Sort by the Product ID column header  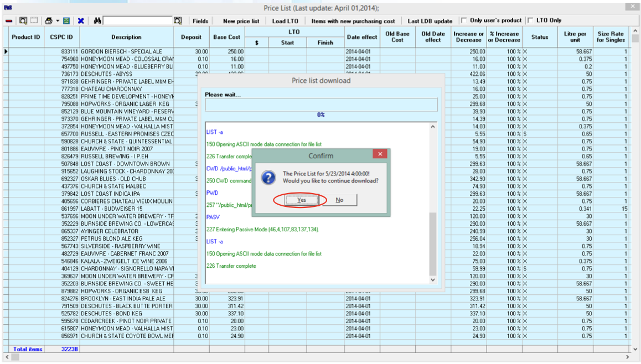26,37
